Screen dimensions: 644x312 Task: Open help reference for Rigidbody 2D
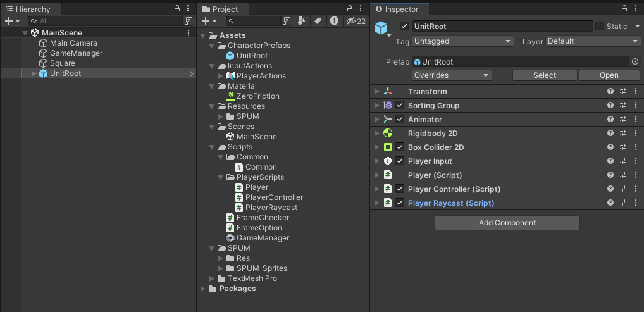[610, 134]
